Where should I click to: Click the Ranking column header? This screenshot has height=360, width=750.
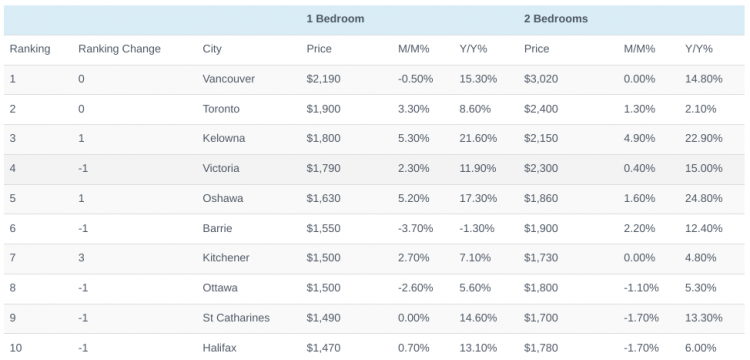30,49
